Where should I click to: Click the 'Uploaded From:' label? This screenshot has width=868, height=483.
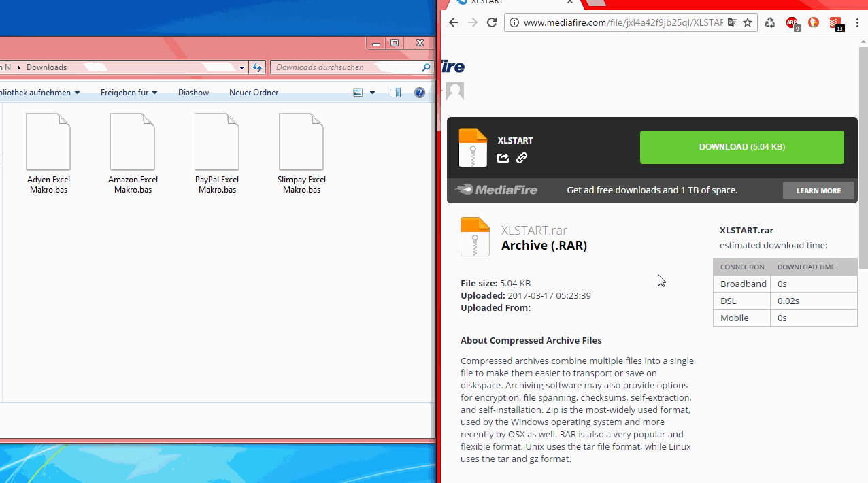click(495, 307)
